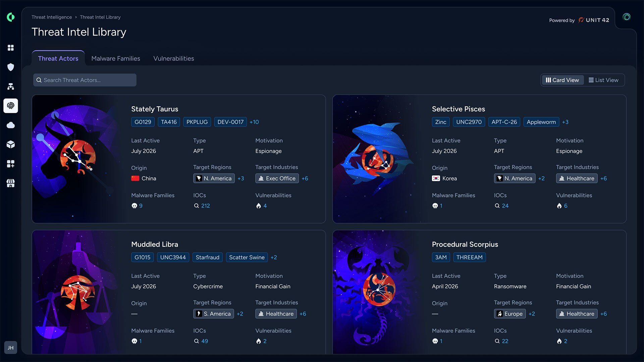Open the JH user avatar

tap(11, 348)
